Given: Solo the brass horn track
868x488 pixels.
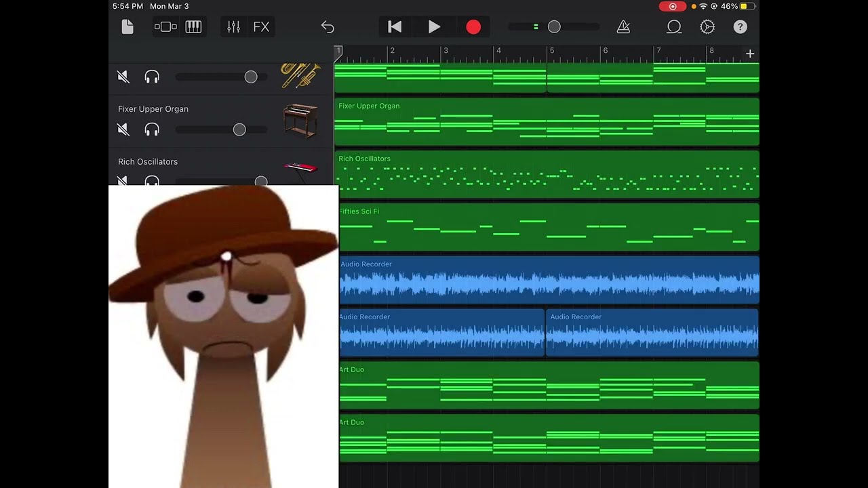Looking at the screenshot, I should (152, 77).
